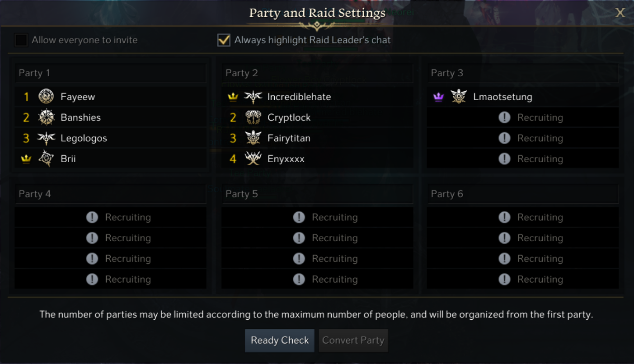Click the purple raid leader crown icon
The height and width of the screenshot is (364, 634).
[x=439, y=97]
